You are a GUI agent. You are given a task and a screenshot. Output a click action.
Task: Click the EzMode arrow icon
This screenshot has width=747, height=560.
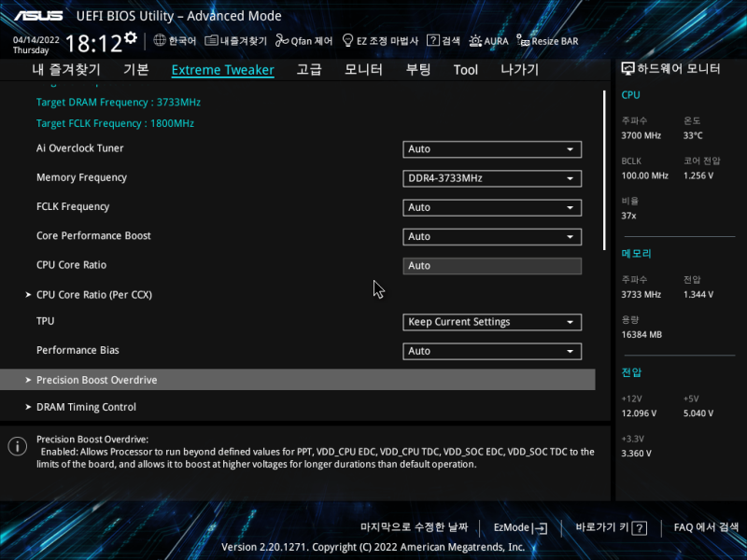(x=540, y=527)
